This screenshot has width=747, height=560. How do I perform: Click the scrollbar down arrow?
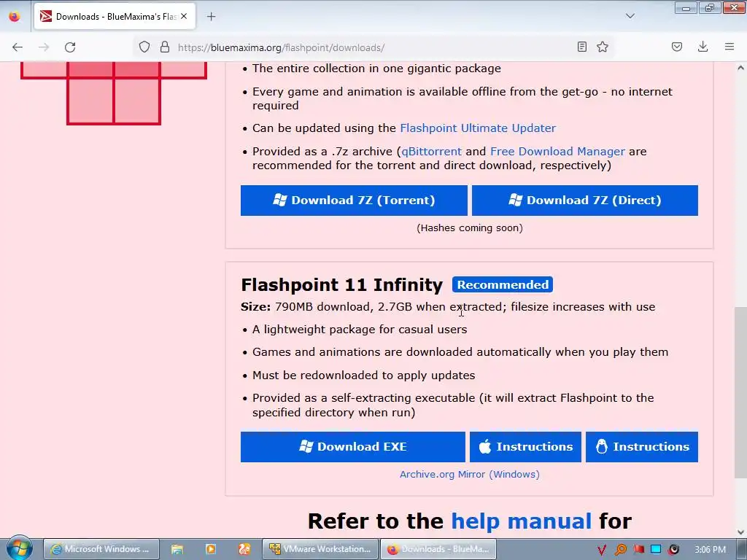point(740,532)
